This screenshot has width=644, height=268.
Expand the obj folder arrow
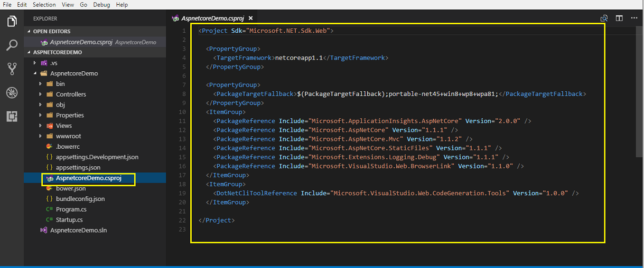tap(41, 104)
